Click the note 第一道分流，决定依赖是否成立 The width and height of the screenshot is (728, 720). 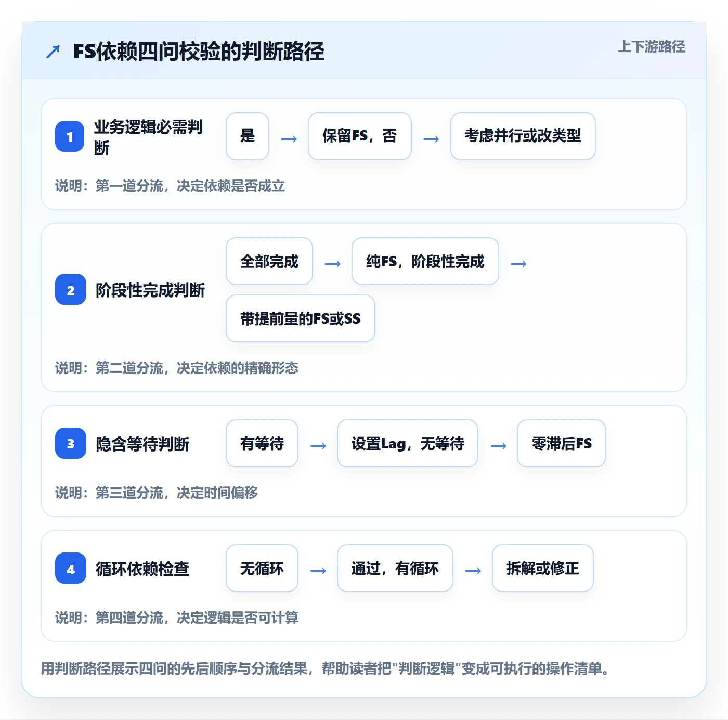(170, 186)
